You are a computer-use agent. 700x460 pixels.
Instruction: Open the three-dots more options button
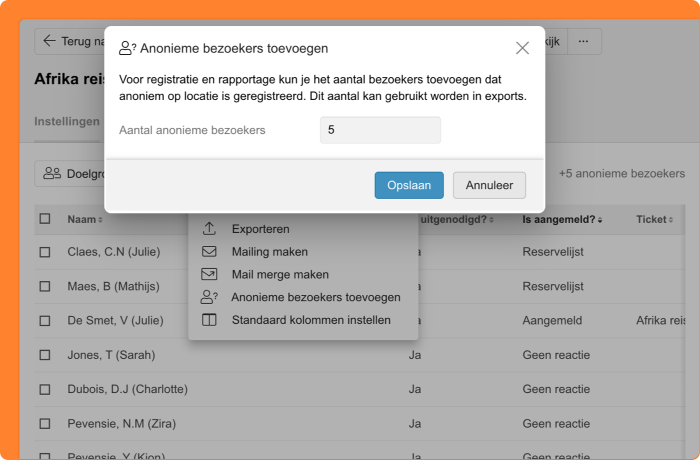(x=583, y=41)
